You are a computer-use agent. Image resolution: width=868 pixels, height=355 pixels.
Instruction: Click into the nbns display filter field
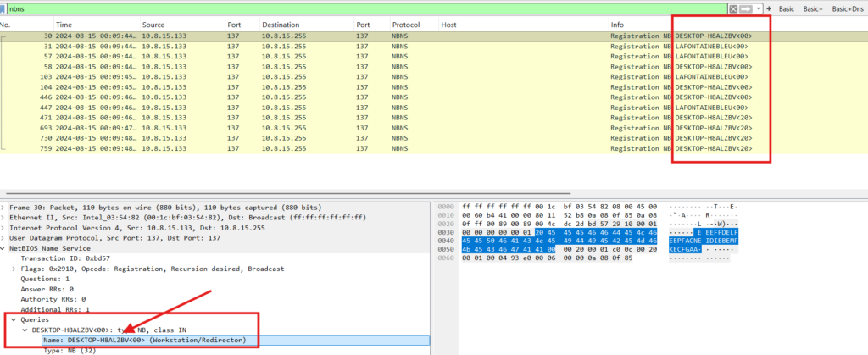339,8
